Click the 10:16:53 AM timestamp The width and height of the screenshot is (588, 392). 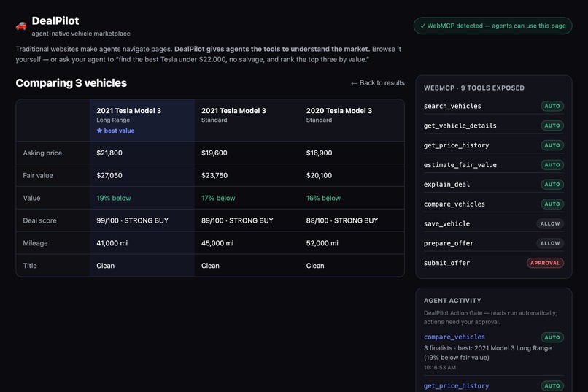[x=440, y=368]
